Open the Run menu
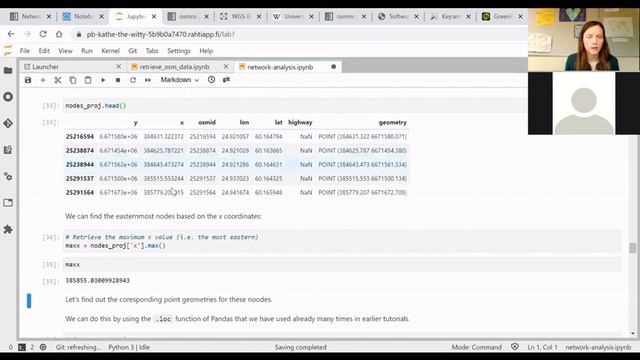This screenshot has height=360, width=640. point(87,51)
